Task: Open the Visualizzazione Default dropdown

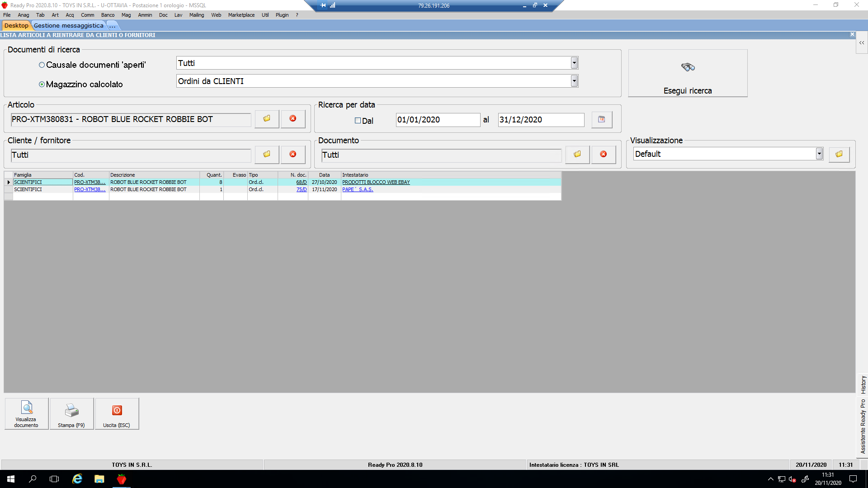Action: pyautogui.click(x=819, y=154)
